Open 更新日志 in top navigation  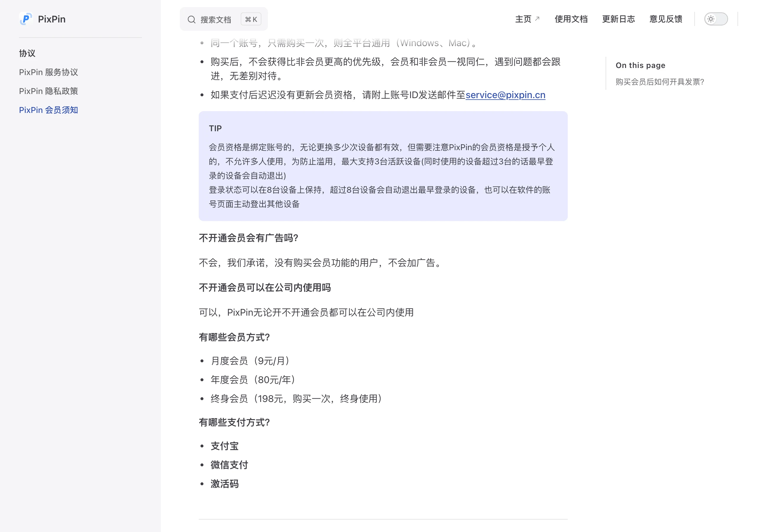click(x=618, y=19)
